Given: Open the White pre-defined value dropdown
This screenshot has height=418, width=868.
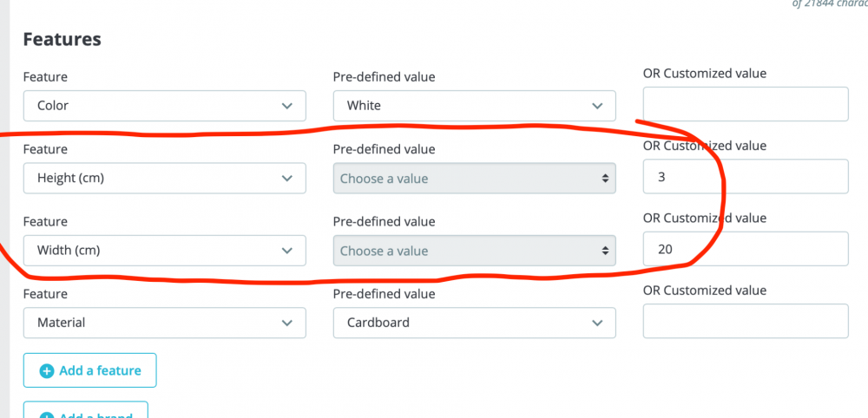Looking at the screenshot, I should click(x=474, y=106).
